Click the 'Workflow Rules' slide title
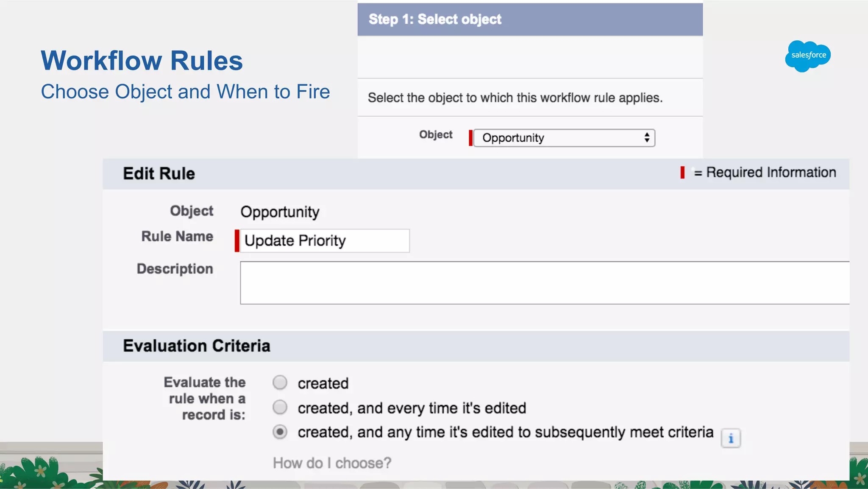The image size is (868, 489). pos(142,61)
